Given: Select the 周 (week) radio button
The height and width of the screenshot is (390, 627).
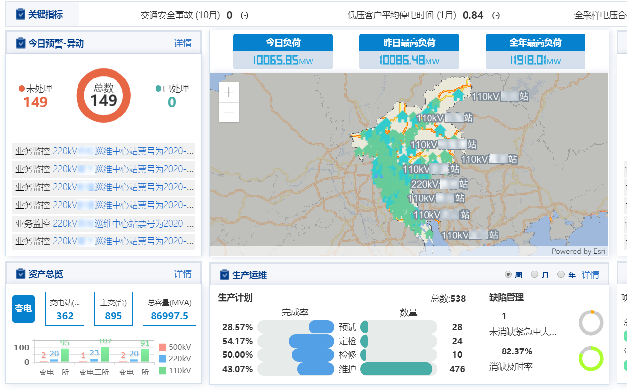Looking at the screenshot, I should coord(508,274).
